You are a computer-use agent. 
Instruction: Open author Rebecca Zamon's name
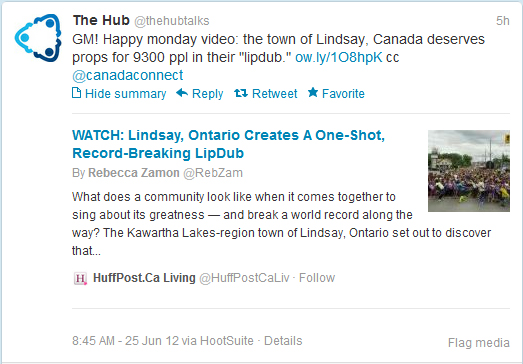coord(134,173)
